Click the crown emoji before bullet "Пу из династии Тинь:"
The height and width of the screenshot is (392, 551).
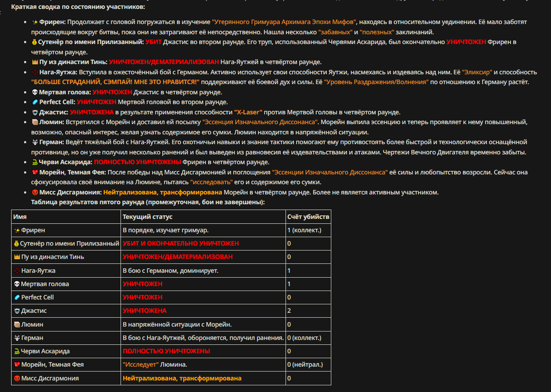pyautogui.click(x=35, y=62)
